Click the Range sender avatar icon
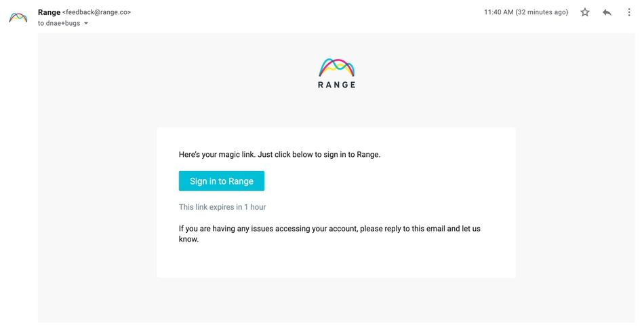 click(18, 17)
